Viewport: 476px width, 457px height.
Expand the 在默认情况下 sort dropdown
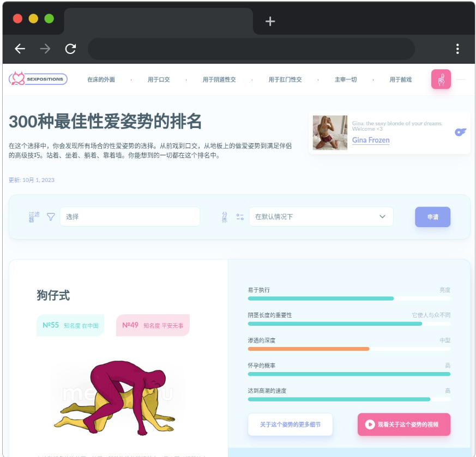(321, 217)
